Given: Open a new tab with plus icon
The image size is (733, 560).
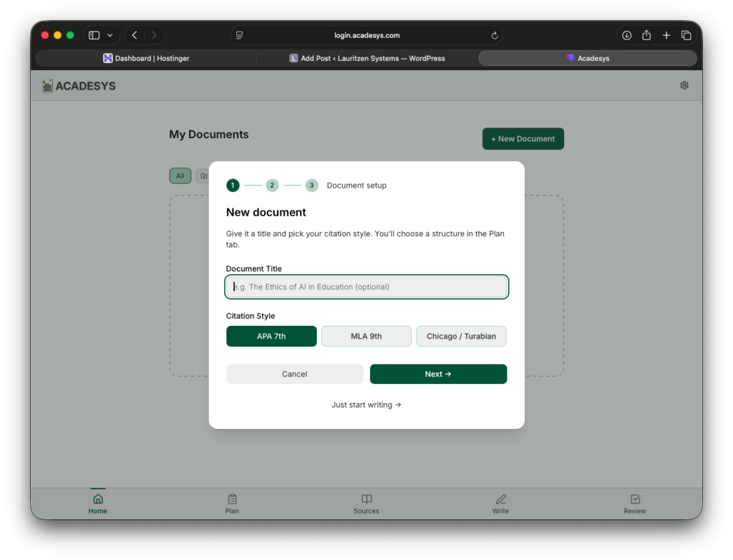Looking at the screenshot, I should (x=666, y=35).
